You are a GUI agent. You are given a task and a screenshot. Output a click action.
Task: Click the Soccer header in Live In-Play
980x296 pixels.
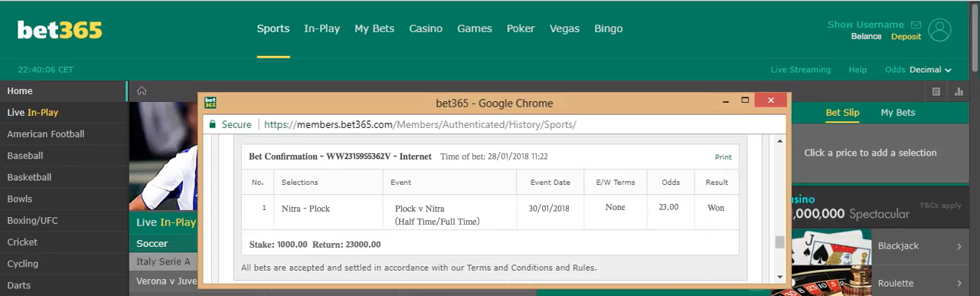click(x=163, y=244)
